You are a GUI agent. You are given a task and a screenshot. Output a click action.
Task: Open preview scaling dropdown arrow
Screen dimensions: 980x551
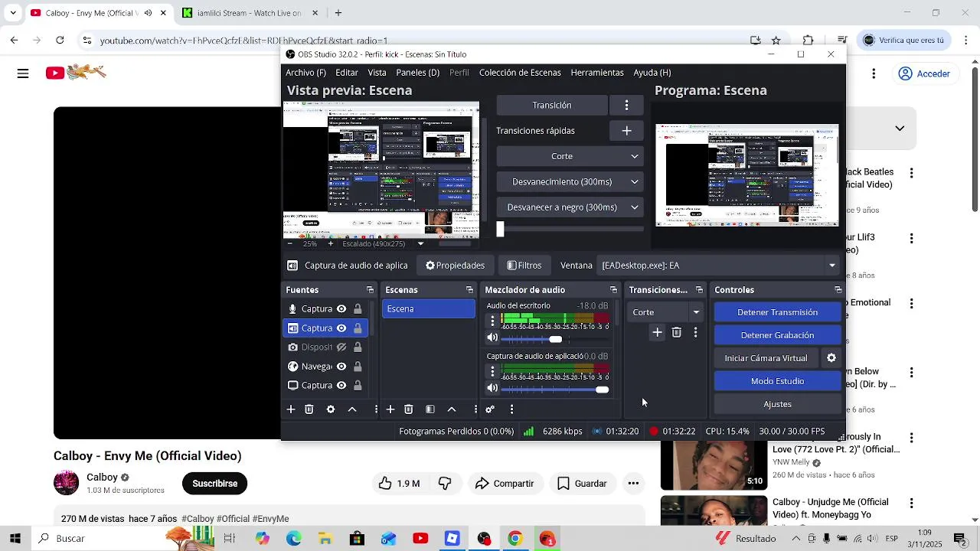pos(420,243)
